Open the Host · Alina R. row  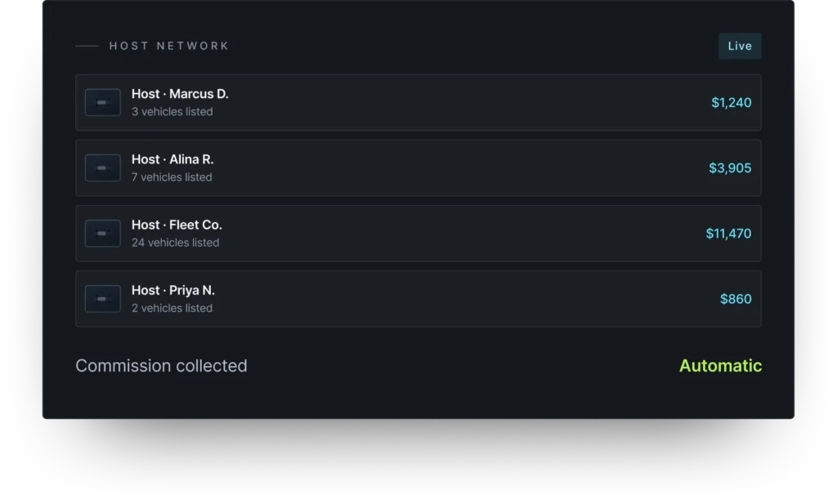418,168
